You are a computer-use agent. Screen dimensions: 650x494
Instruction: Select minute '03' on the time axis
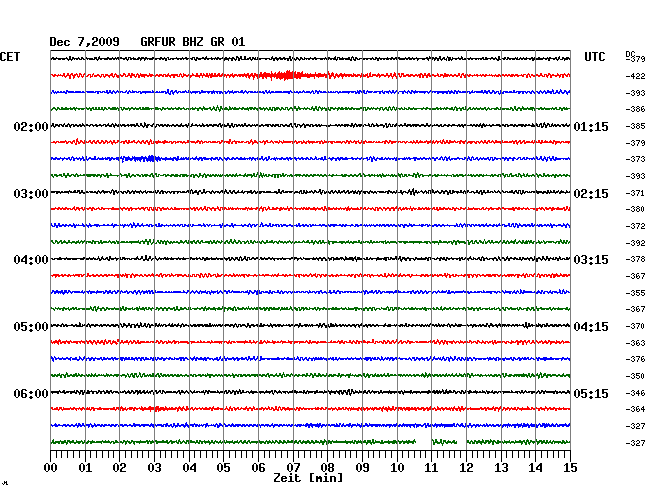pos(154,467)
